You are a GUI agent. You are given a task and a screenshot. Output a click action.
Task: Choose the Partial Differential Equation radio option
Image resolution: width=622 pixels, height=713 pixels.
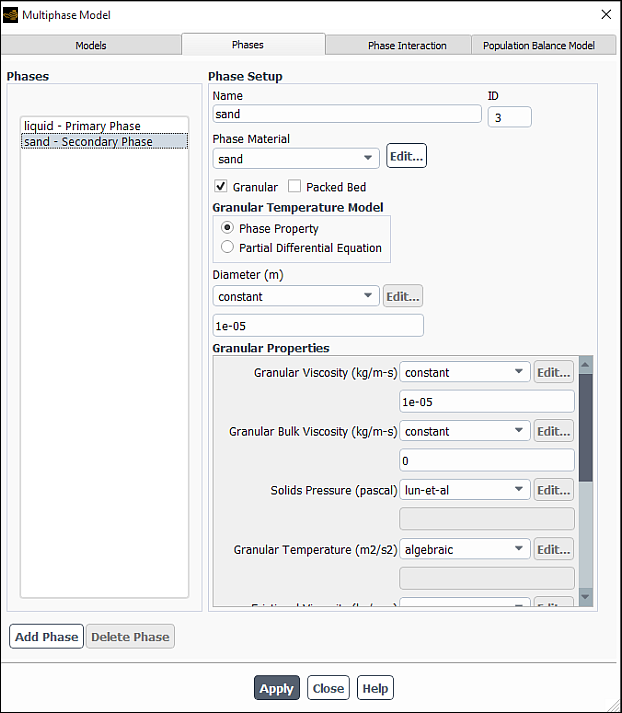click(x=227, y=247)
